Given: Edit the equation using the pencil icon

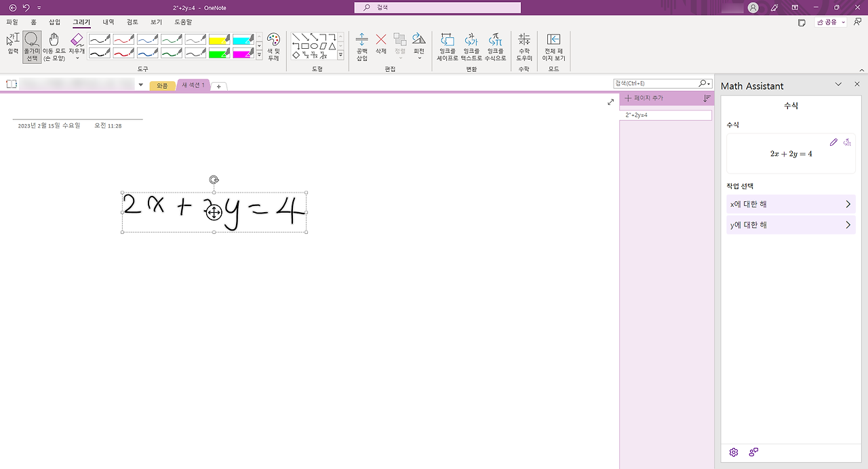Looking at the screenshot, I should tap(833, 142).
